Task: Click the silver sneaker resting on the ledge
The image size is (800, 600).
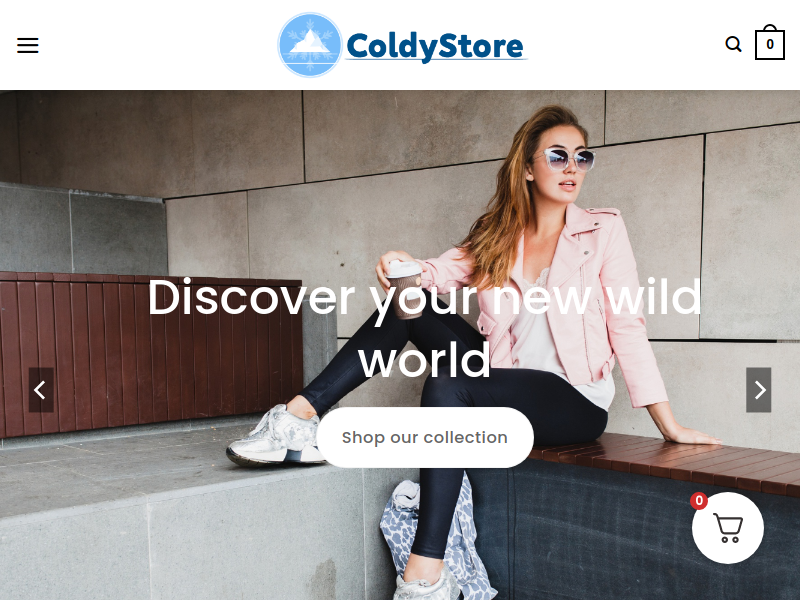Action: tap(276, 437)
